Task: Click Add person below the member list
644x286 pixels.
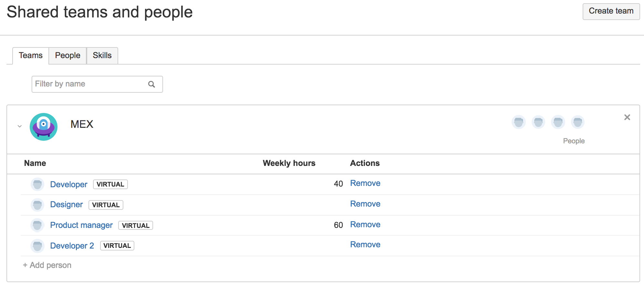Action: (x=47, y=265)
